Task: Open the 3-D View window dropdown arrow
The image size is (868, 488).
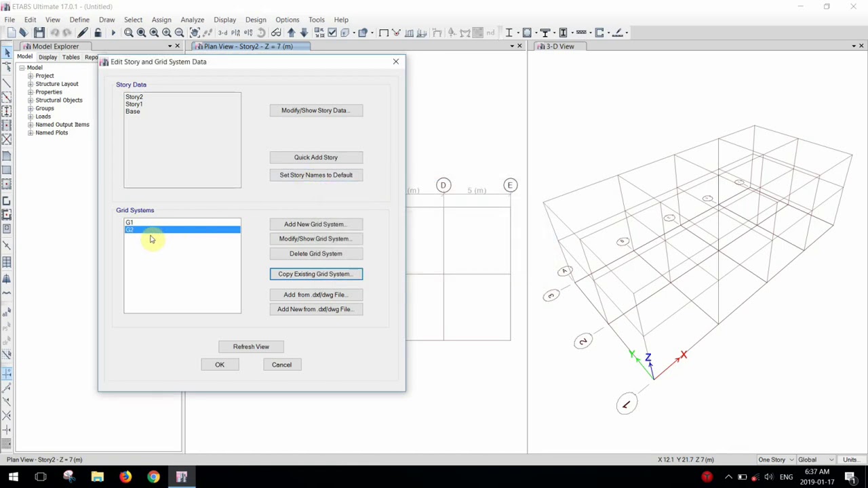Action: click(853, 46)
